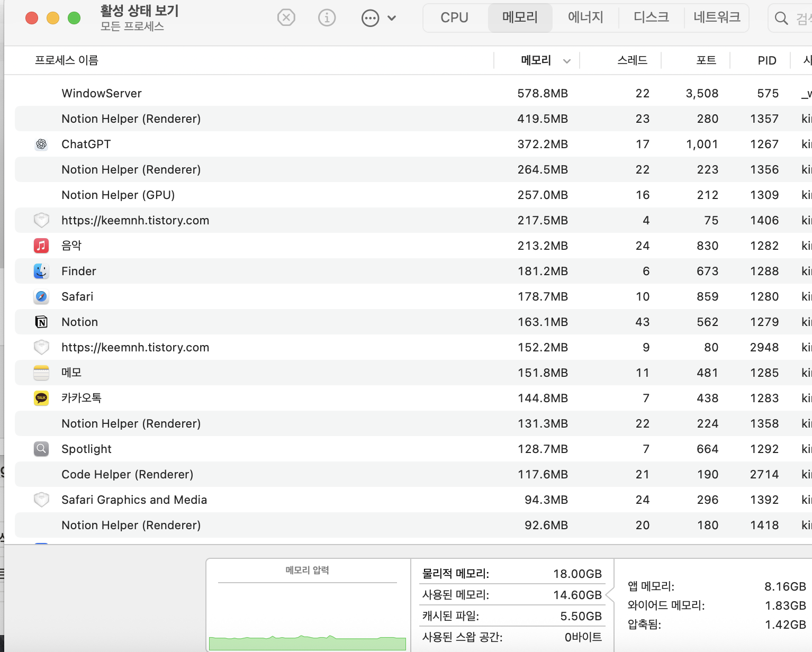Click the Finder app icon in list
812x652 pixels.
(41, 271)
